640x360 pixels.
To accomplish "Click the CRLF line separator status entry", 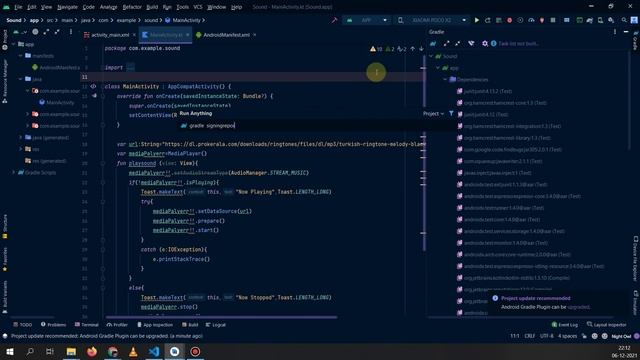I will 529,336.
